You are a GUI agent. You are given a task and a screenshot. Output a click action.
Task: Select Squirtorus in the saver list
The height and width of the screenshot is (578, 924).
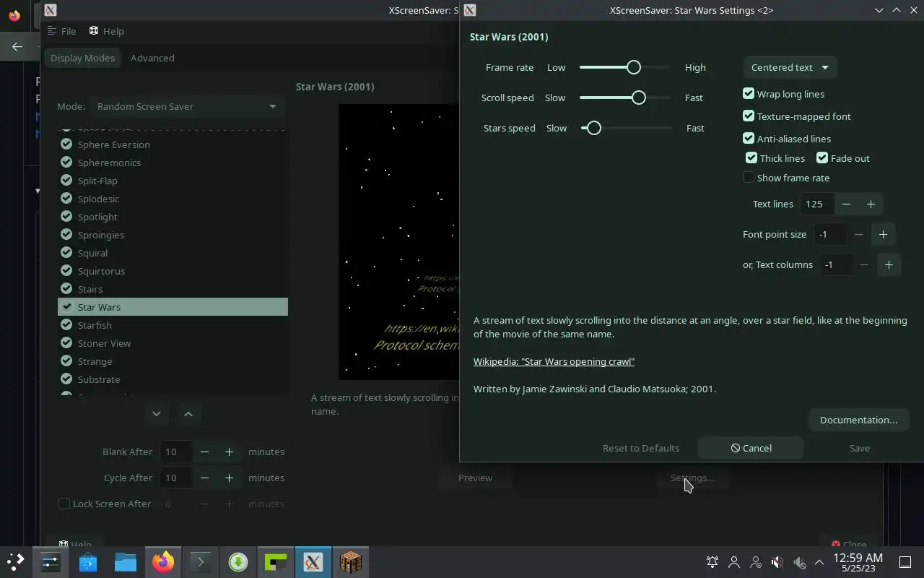point(173,271)
